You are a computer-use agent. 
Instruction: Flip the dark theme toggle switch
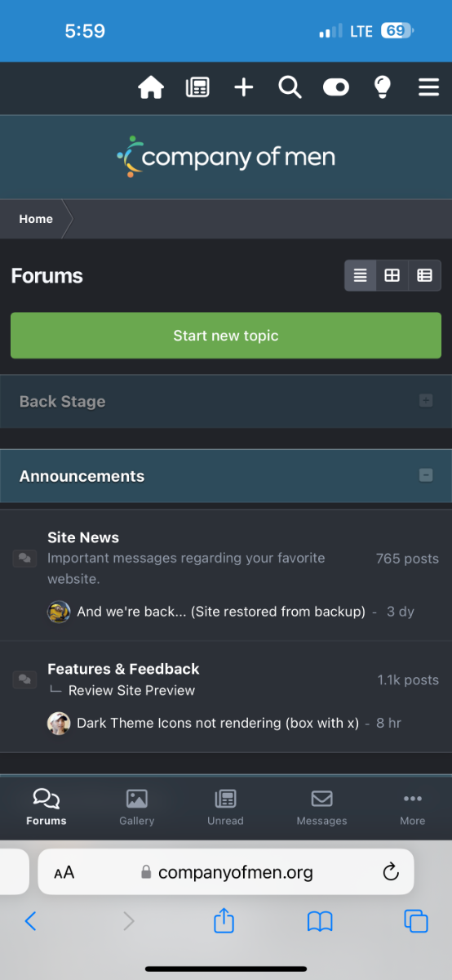pos(336,87)
